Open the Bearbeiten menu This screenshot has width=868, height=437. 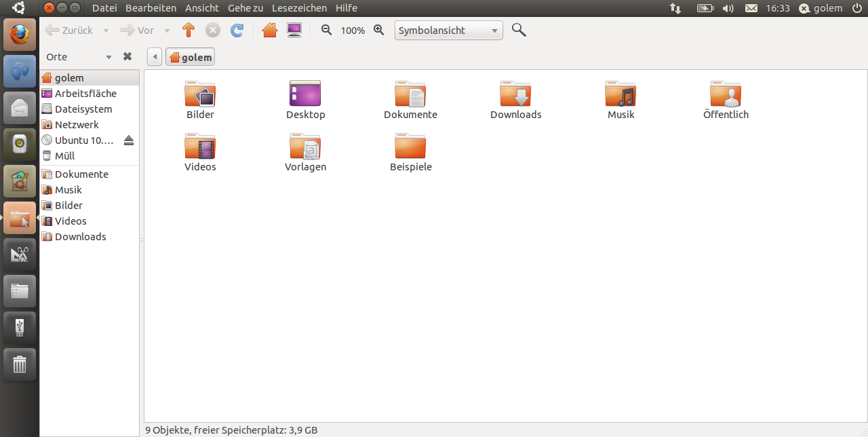click(x=151, y=8)
